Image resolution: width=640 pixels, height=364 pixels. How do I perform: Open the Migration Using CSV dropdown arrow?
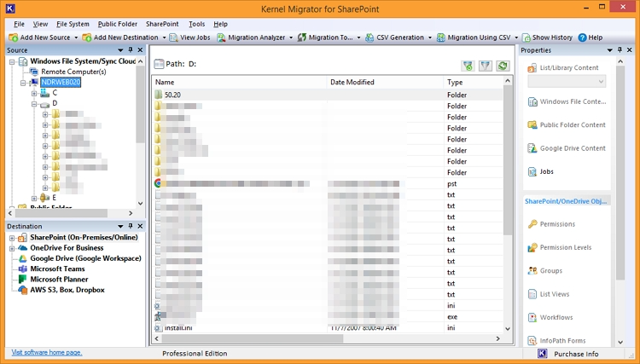pos(516,38)
